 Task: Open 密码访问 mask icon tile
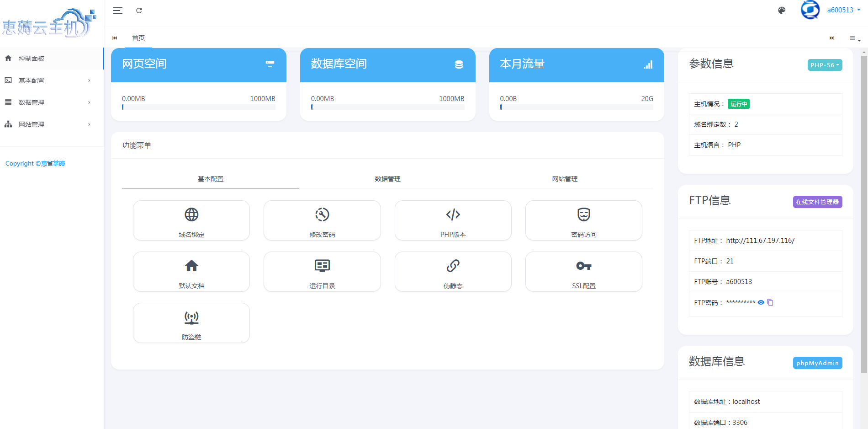pyautogui.click(x=583, y=214)
